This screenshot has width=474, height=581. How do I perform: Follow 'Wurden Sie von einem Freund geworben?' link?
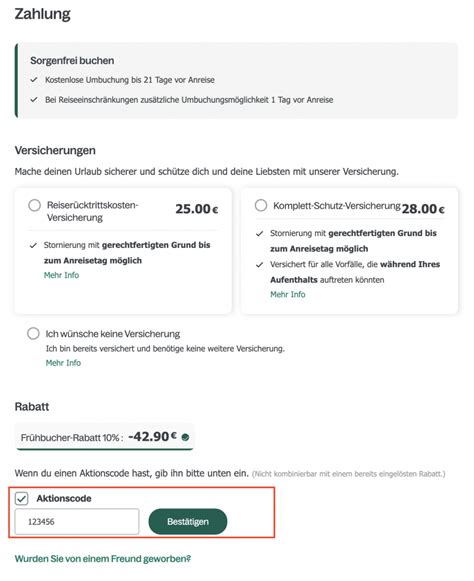[x=103, y=559]
